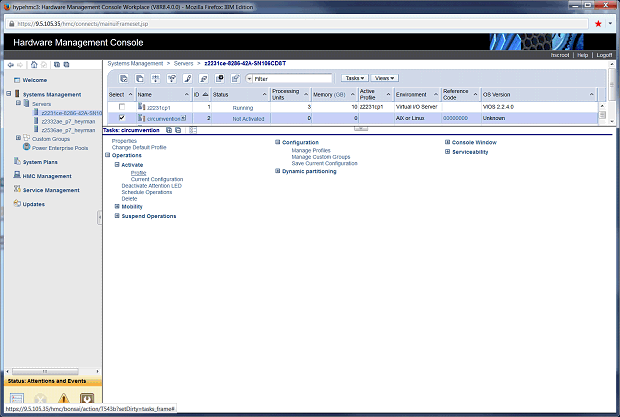Click the Clear All Sorts toolbar icon
Image resolution: width=620 pixels, height=417 pixels.
(x=204, y=79)
